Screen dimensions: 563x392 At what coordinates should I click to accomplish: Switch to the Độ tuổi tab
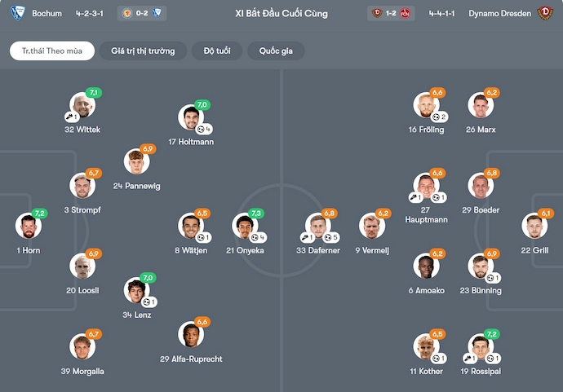216,51
